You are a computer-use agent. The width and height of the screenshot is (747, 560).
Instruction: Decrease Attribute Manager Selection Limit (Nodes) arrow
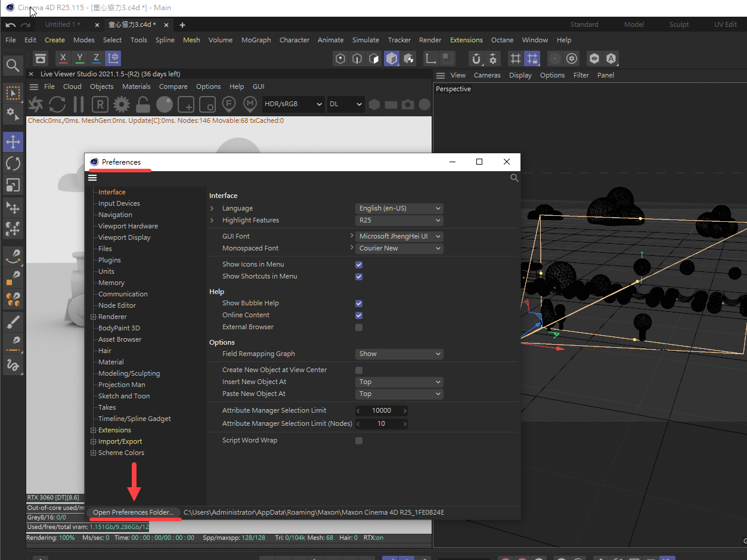(x=358, y=423)
